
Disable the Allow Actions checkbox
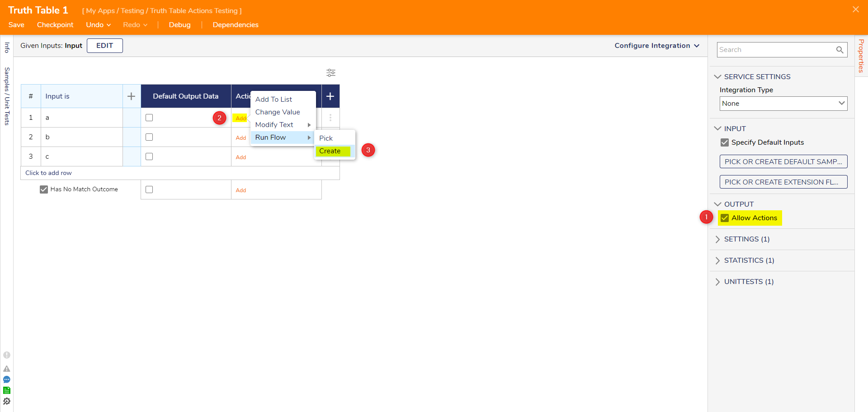coord(725,218)
